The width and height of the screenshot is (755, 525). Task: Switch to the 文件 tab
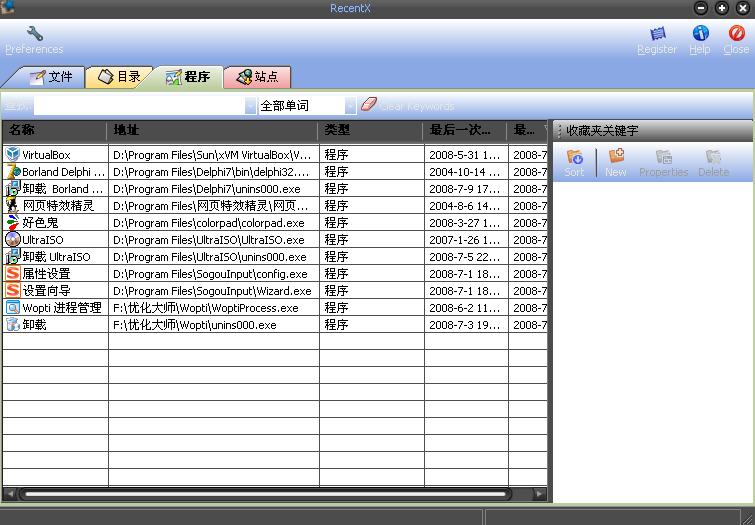[50, 77]
